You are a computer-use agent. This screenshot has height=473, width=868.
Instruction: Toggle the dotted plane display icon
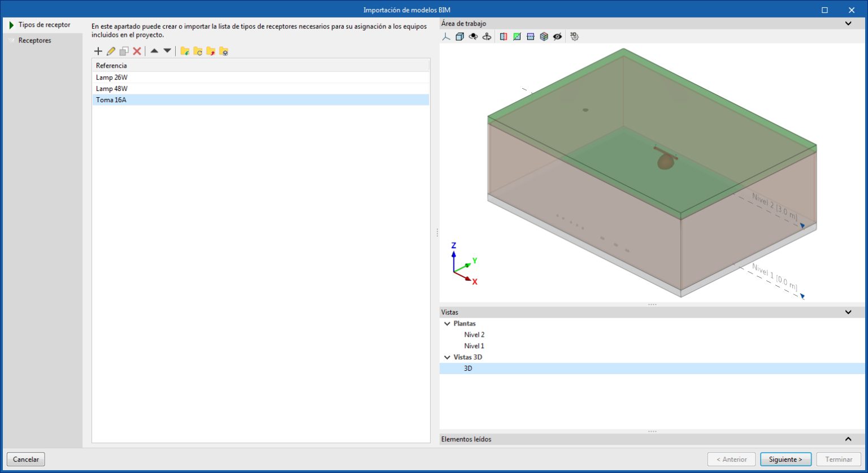click(530, 36)
